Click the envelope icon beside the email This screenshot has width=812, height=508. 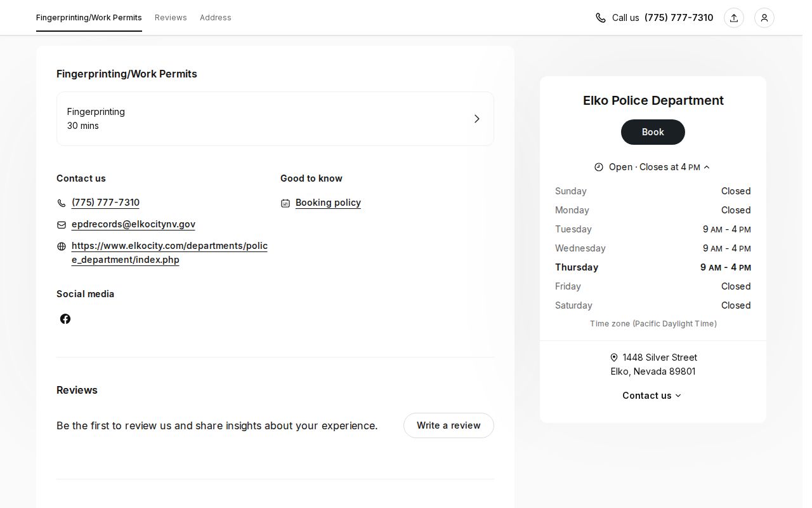62,225
